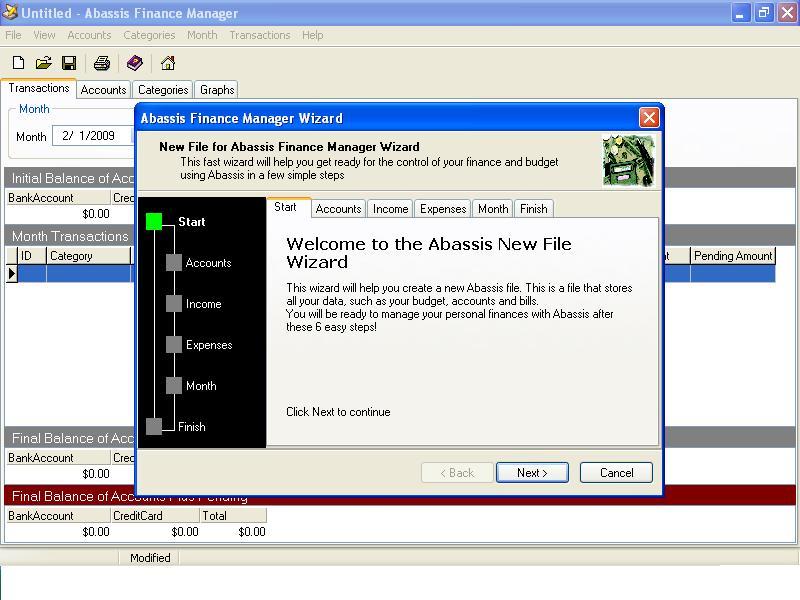
Task: Close the wizard with the red X
Action: coord(648,118)
